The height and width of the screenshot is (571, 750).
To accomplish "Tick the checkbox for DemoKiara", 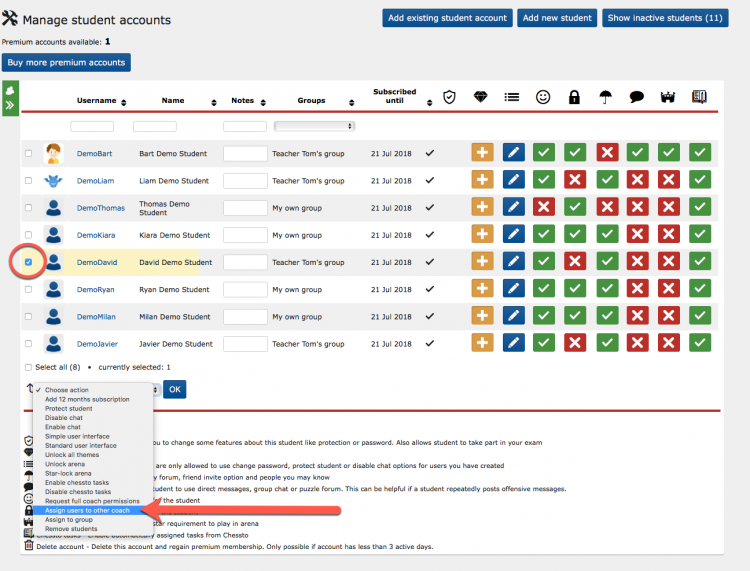I will coord(29,235).
